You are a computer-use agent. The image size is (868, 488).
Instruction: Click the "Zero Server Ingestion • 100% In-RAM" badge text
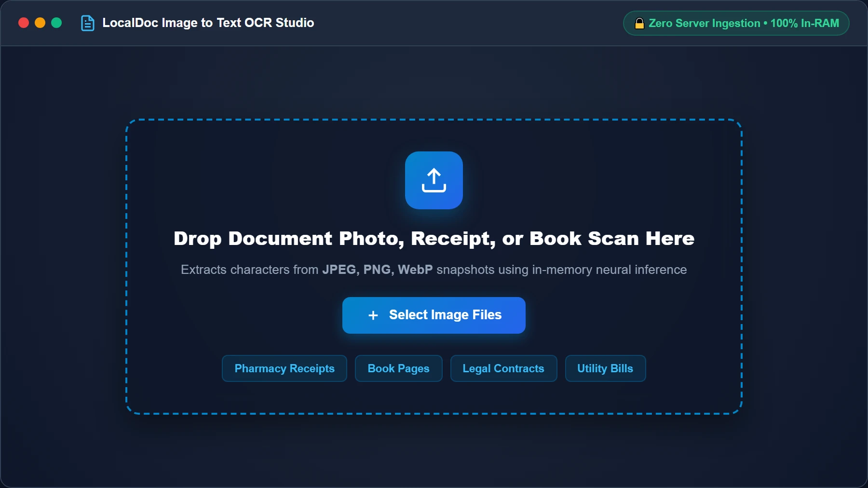pos(744,23)
